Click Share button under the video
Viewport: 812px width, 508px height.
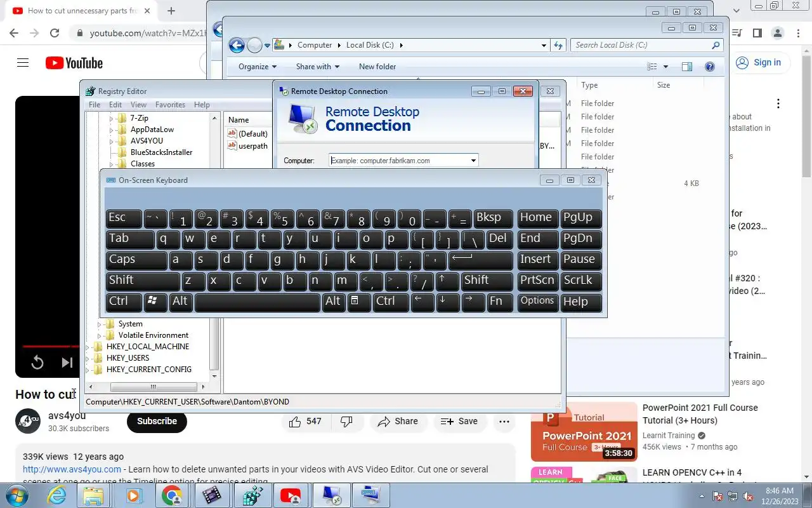398,421
